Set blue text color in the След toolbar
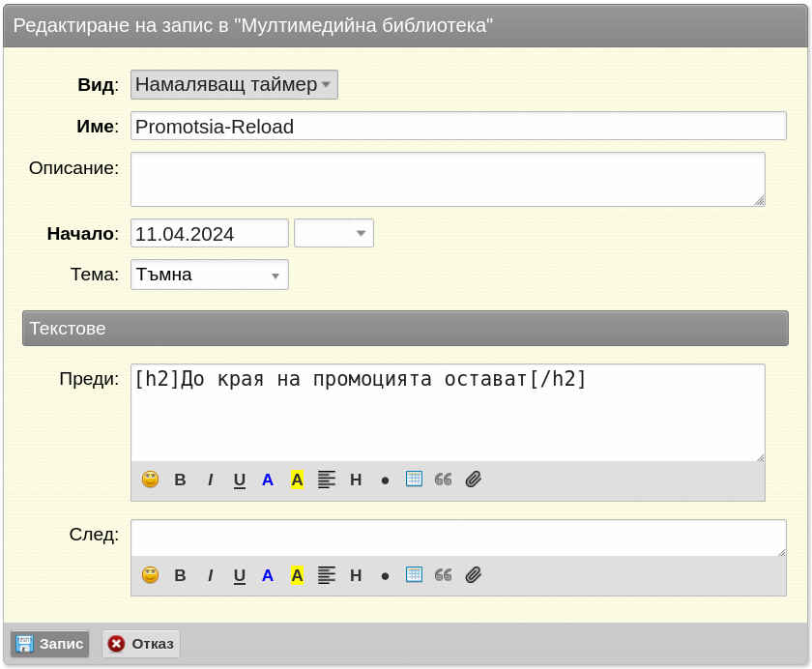Viewport: 812px width, 669px height. click(x=267, y=575)
